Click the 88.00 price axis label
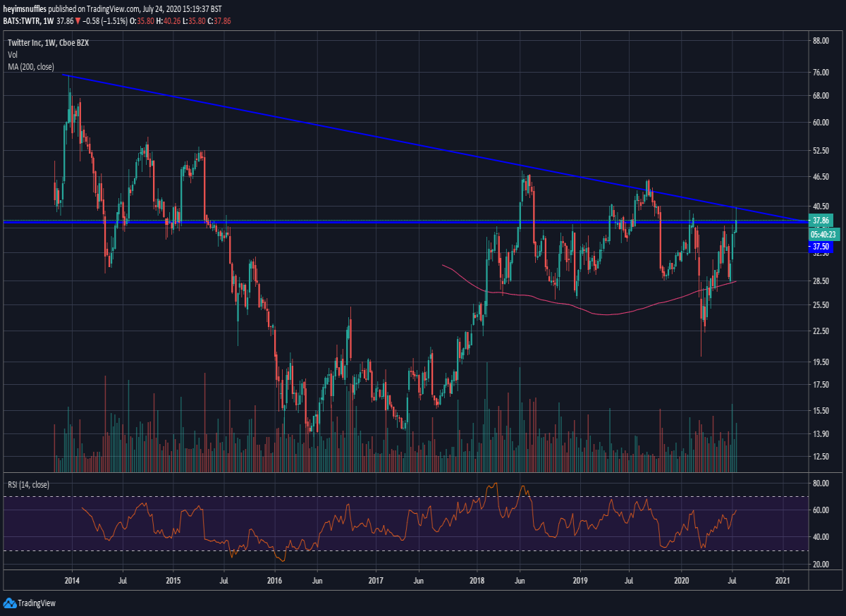Screen dimensions: 846x616 (821, 41)
